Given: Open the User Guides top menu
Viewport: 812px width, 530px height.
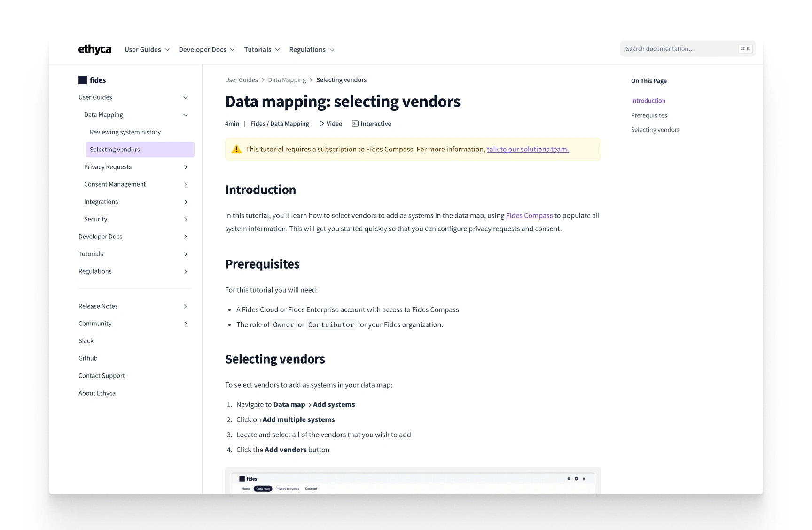Looking at the screenshot, I should coord(147,50).
